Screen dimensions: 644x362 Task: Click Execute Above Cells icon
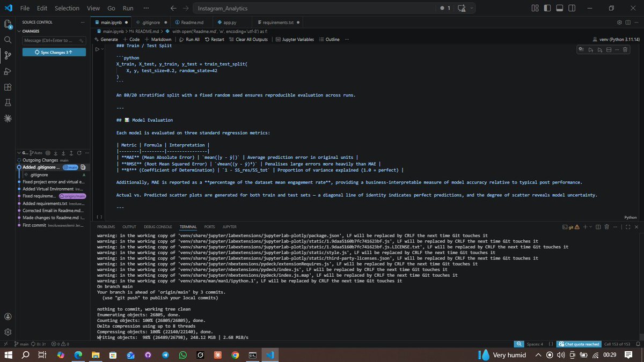pyautogui.click(x=591, y=50)
